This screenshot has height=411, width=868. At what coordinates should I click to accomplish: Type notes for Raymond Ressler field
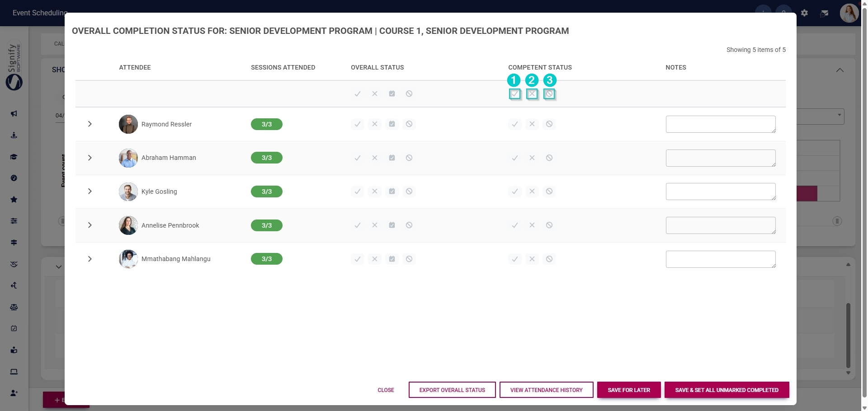(x=721, y=124)
